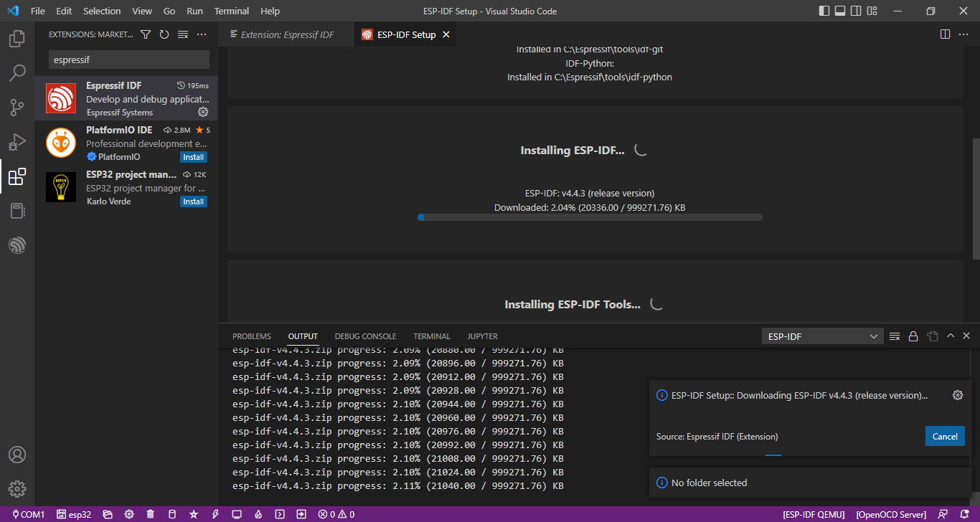Click the [OpenOCD Server] status bar item
This screenshot has height=522, width=980.
[x=892, y=514]
